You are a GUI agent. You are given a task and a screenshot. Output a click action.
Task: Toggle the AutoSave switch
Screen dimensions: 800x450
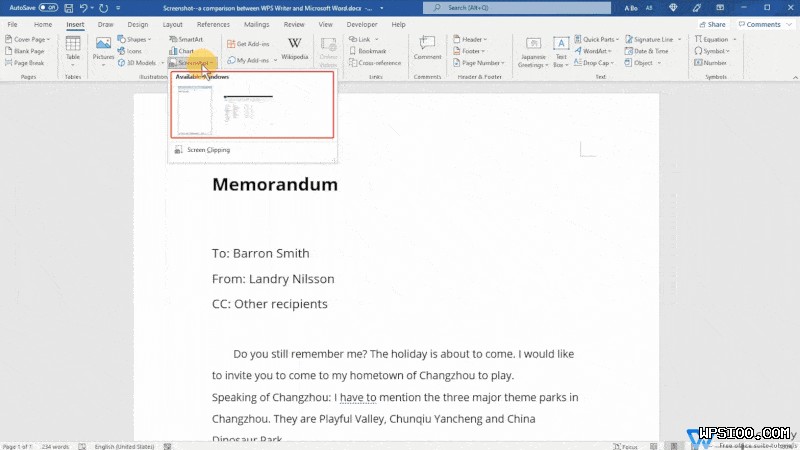[47, 7]
